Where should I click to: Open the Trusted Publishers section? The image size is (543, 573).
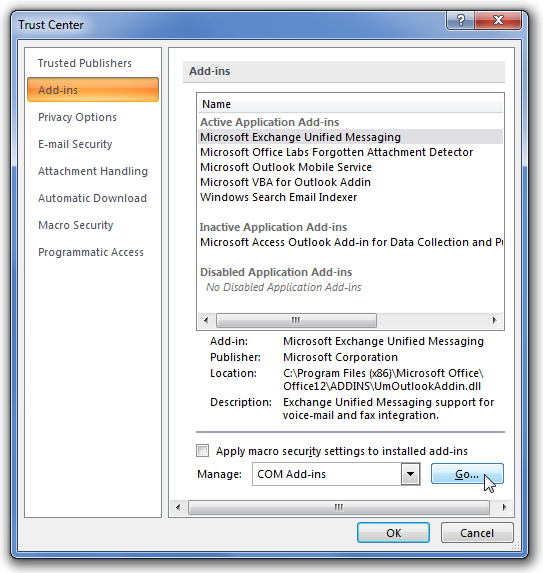[x=85, y=63]
